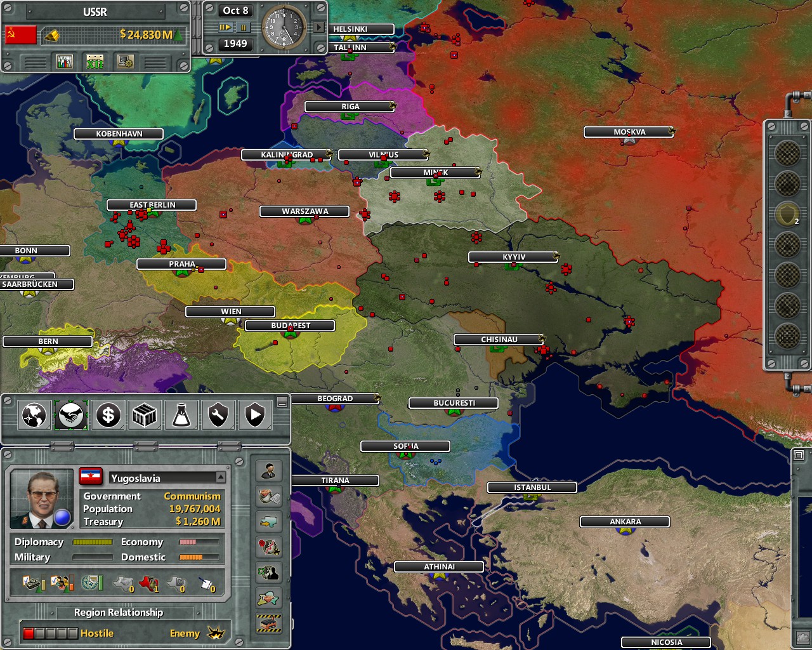Open the globe map targeting panel

click(x=34, y=416)
